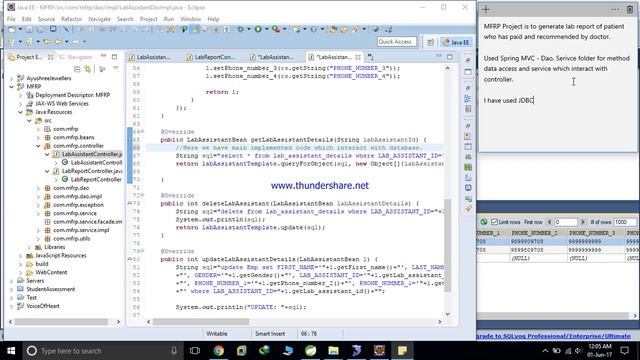Select the VoiceOfHeart project

[x=43, y=306]
